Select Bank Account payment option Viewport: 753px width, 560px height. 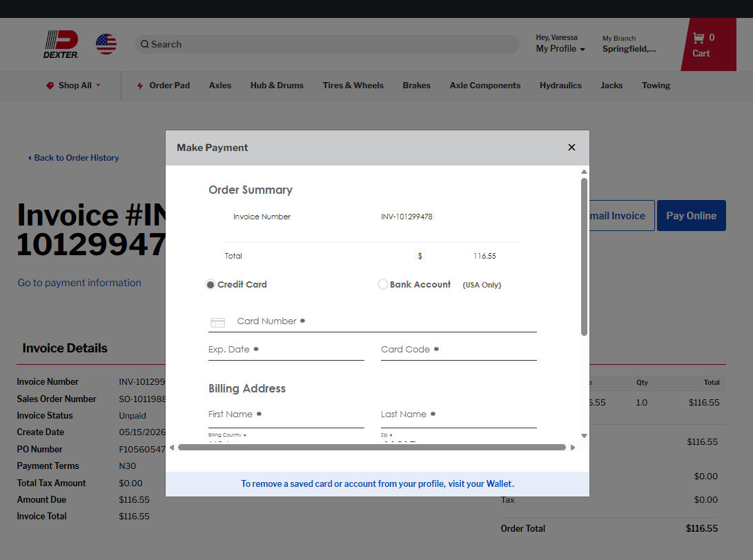(383, 284)
